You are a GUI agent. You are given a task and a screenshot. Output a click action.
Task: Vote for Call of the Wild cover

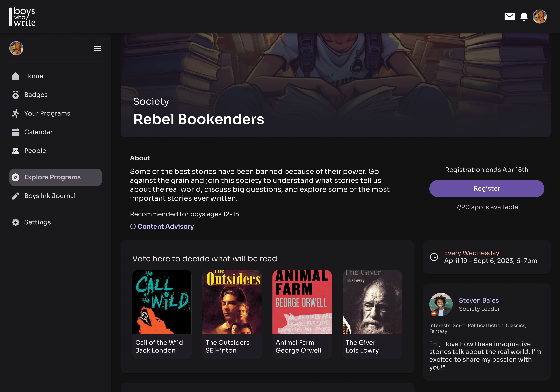tap(162, 302)
